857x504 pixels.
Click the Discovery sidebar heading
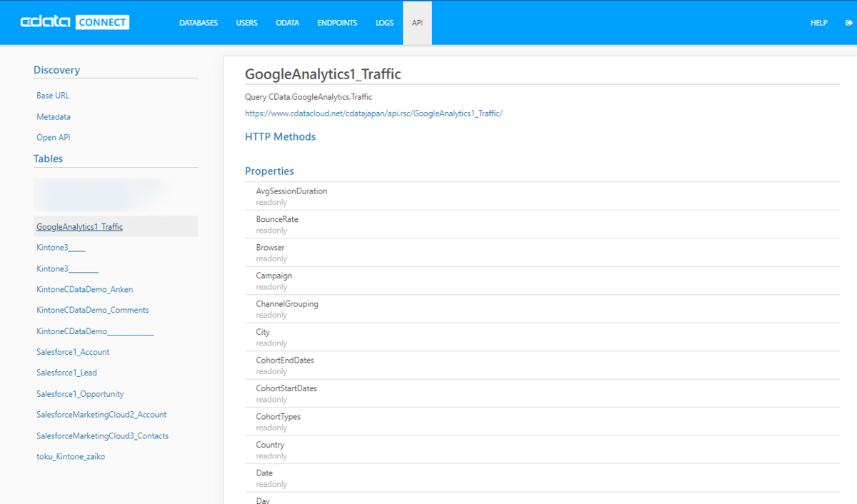click(56, 70)
